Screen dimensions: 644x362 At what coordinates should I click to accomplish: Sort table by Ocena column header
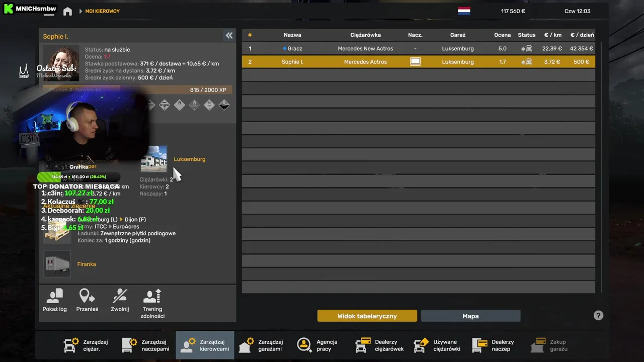[503, 35]
